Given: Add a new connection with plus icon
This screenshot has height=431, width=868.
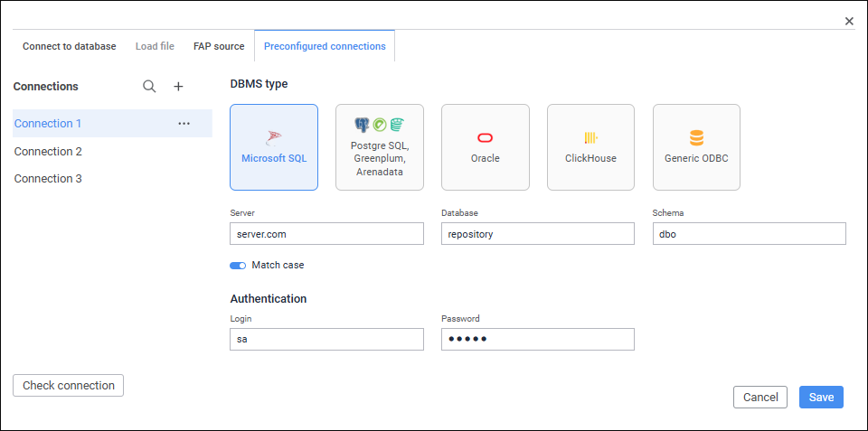Looking at the screenshot, I should [178, 87].
